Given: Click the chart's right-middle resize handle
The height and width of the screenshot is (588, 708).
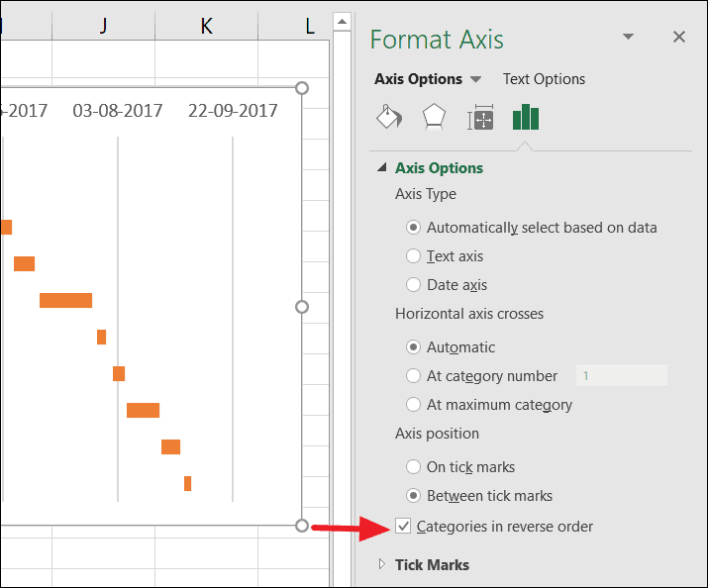Looking at the screenshot, I should (x=302, y=307).
